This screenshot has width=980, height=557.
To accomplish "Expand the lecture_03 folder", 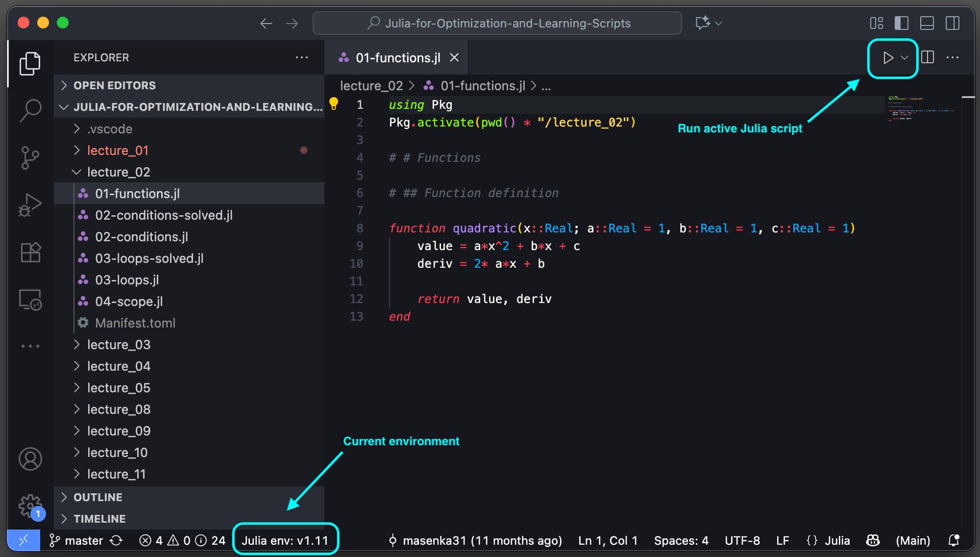I will click(x=119, y=345).
